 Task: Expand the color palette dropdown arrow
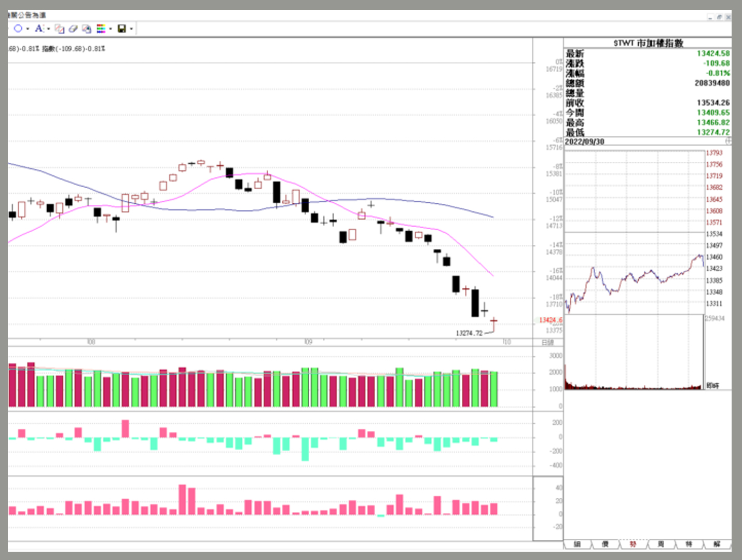coord(111,29)
